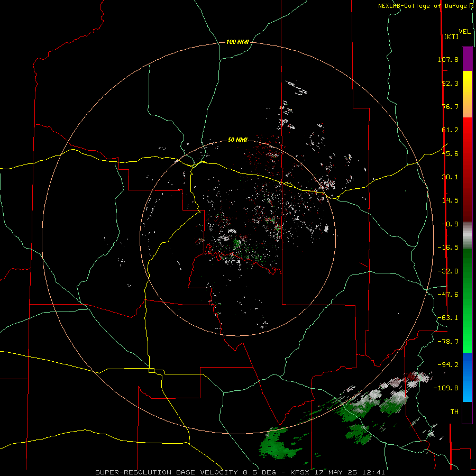476x476 pixels.
Task: Select the -32.0 scale label
Action: [448, 271]
